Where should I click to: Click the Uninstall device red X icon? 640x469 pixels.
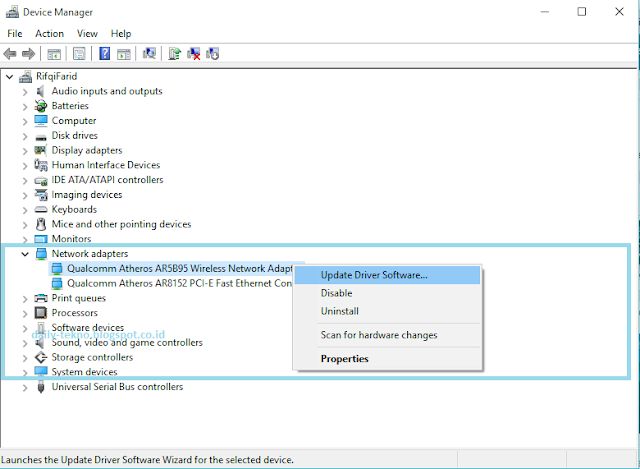[x=193, y=53]
